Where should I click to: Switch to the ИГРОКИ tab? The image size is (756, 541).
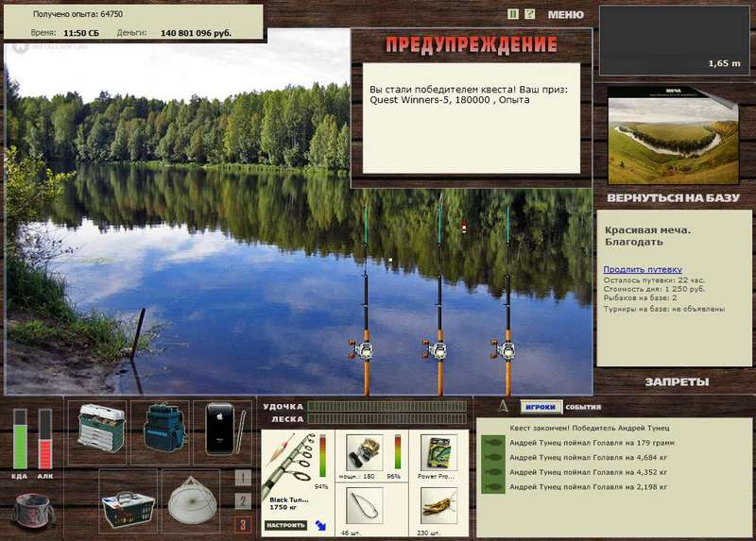[541, 407]
